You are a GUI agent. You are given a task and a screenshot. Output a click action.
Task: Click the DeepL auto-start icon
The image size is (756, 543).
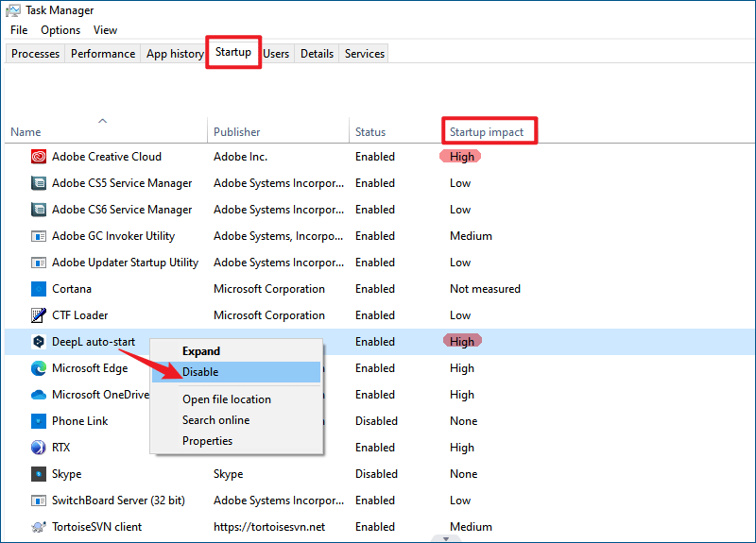pos(39,342)
